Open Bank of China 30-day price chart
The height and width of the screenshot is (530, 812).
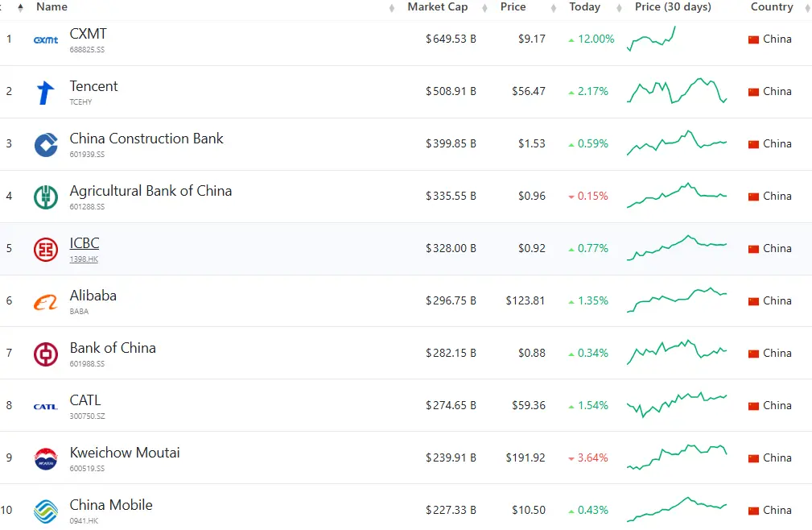pos(677,352)
